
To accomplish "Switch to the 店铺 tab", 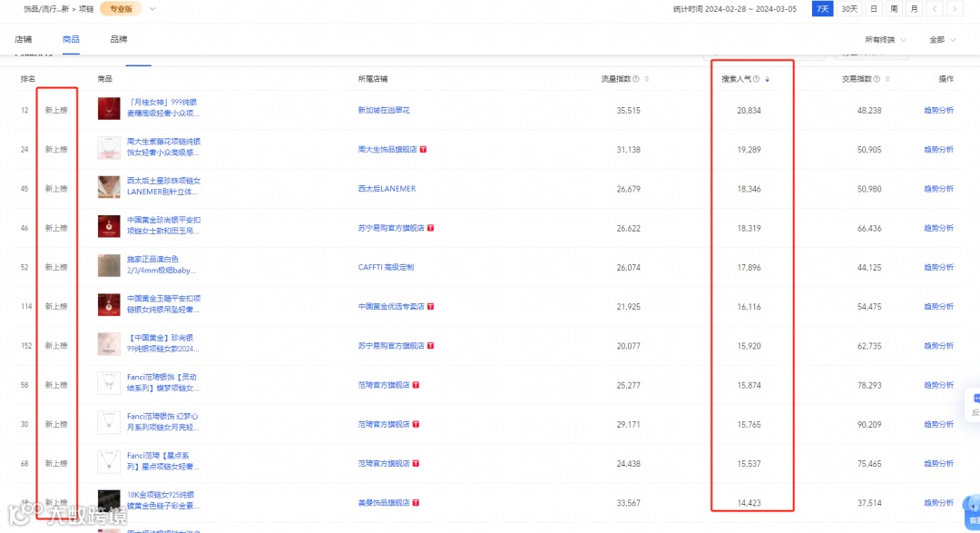I will coord(23,39).
